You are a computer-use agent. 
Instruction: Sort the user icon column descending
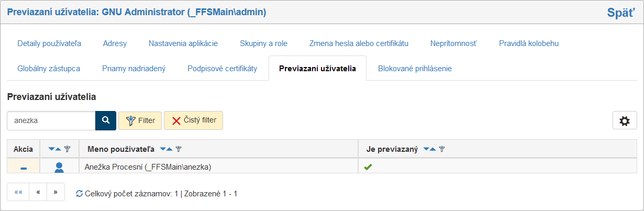(51, 150)
